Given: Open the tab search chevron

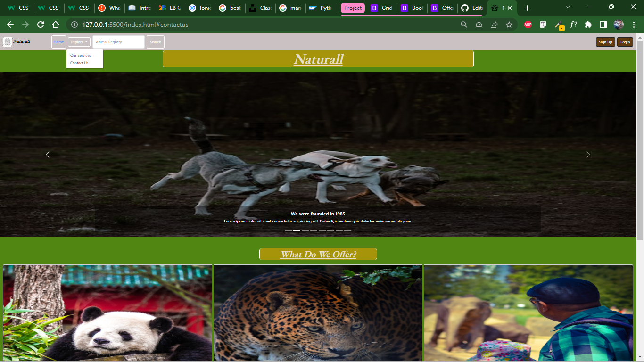Looking at the screenshot, I should pyautogui.click(x=568, y=7).
